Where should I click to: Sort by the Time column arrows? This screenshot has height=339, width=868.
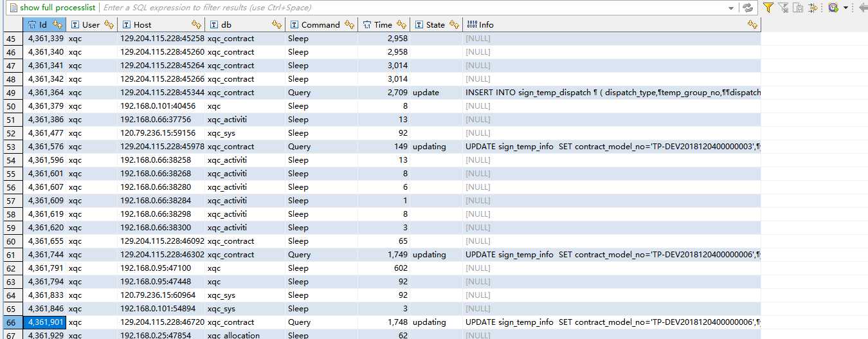coord(401,24)
